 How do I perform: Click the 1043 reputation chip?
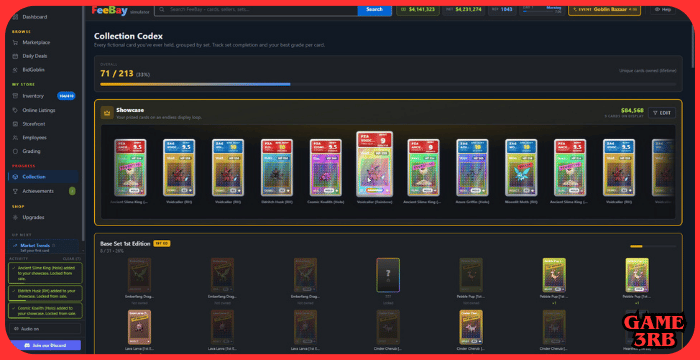click(x=503, y=9)
